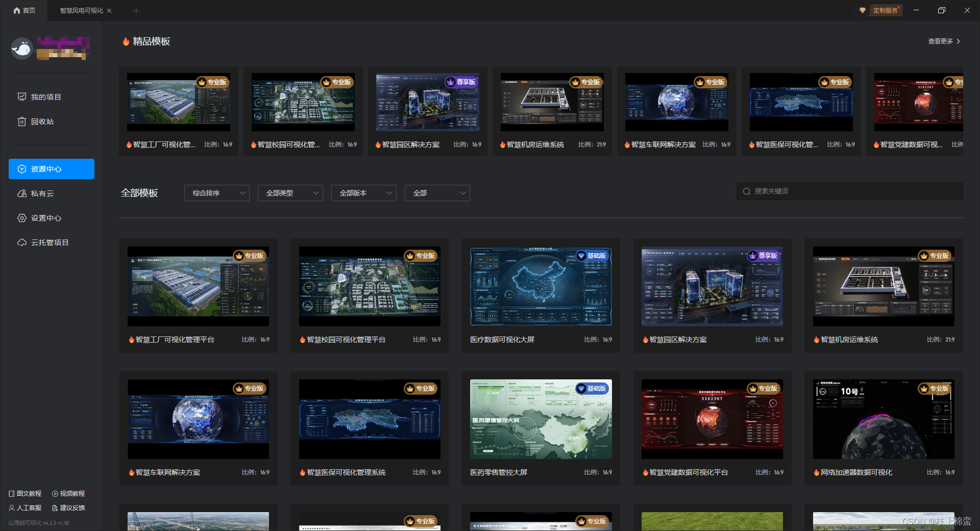The height and width of the screenshot is (531, 980).
Task: Open the 首页 home tab
Action: [x=24, y=10]
